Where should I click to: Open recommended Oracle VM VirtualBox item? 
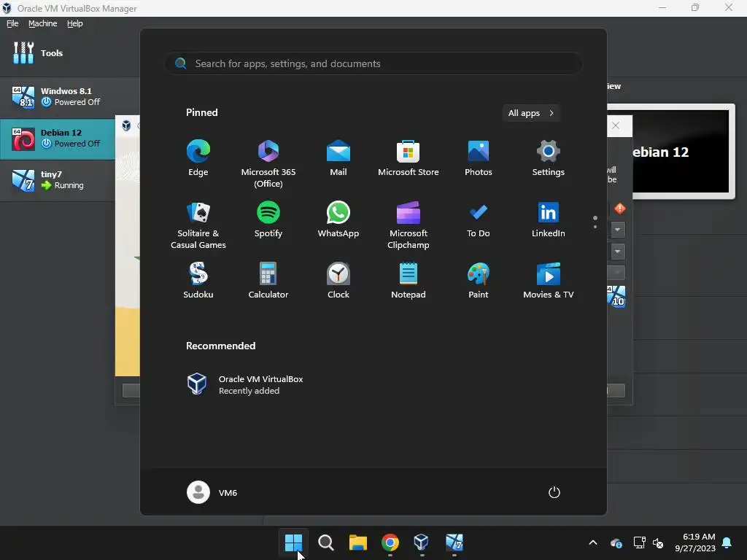[x=245, y=384]
